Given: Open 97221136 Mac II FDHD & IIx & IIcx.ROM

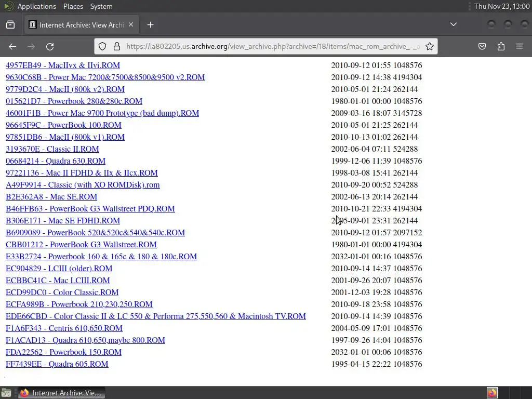Looking at the screenshot, I should point(82,172).
